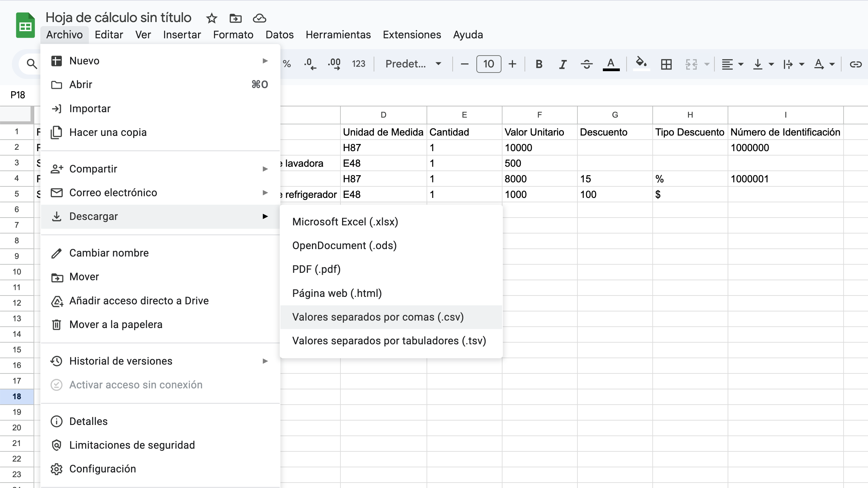Open the fill color picker
Screen dimensions: 868x488
[641, 63]
